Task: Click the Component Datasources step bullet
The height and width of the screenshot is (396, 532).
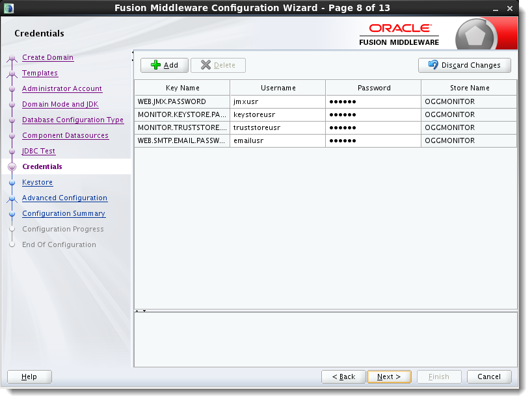Action: (12, 136)
